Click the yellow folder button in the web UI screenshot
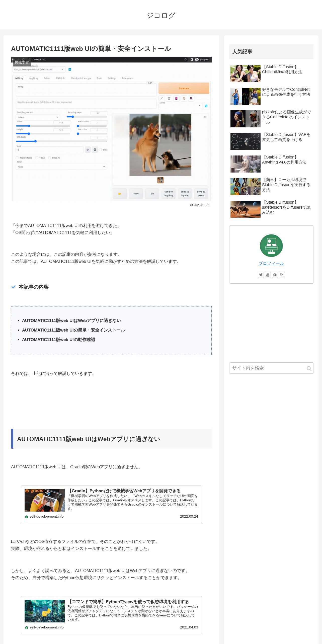This screenshot has height=644, width=322. click(x=120, y=194)
